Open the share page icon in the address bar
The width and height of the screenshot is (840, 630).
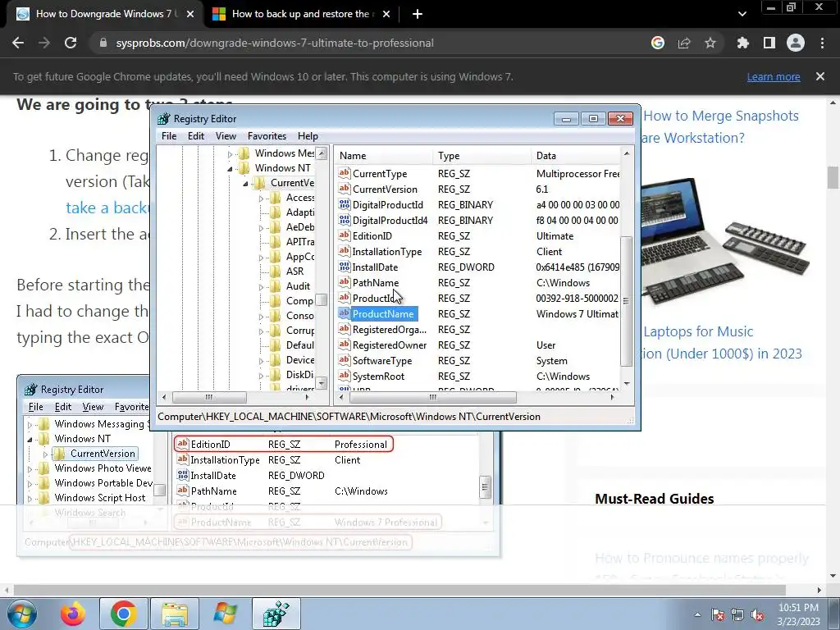tap(684, 43)
